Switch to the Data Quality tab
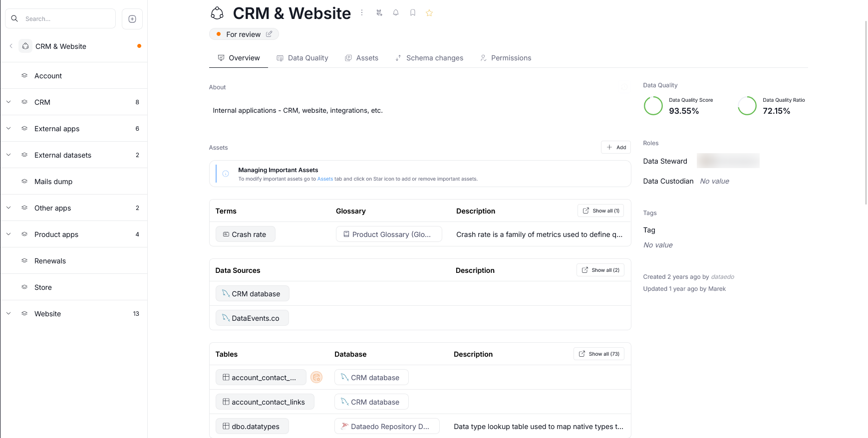The height and width of the screenshot is (438, 868). pyautogui.click(x=302, y=58)
